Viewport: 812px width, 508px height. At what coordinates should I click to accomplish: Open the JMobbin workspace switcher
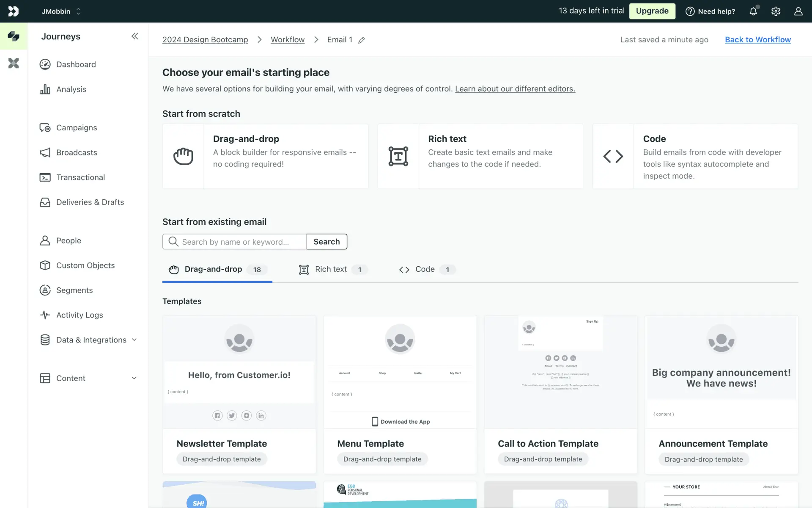point(61,11)
